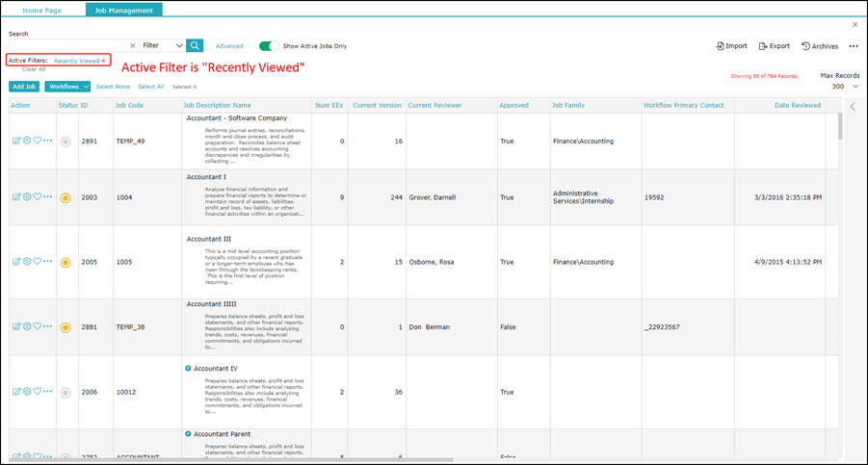Click the Add Job button
The height and width of the screenshot is (465, 868).
24,87
